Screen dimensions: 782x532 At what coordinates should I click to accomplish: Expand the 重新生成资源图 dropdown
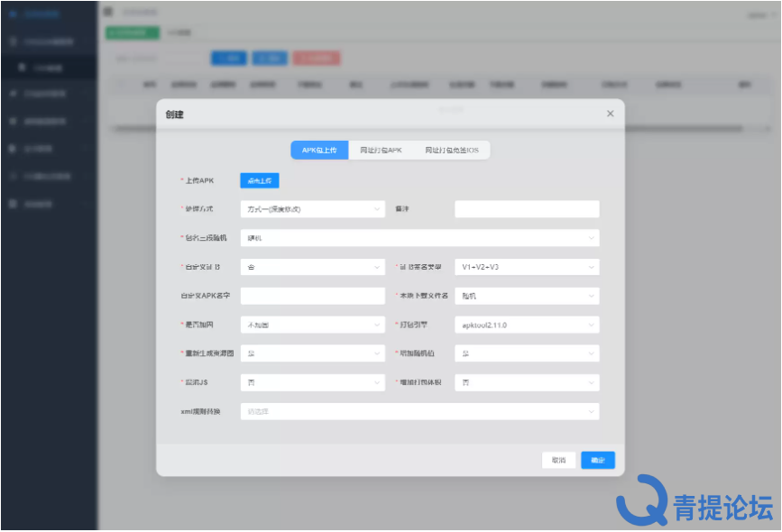(x=312, y=353)
